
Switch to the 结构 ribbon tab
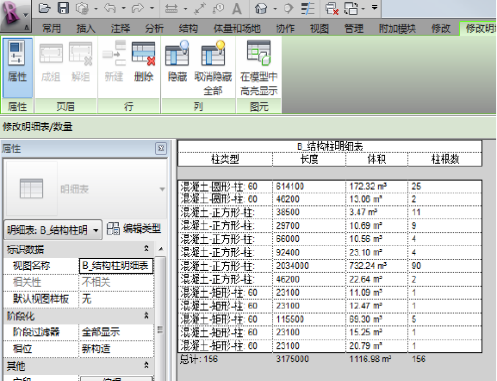pyautogui.click(x=188, y=29)
